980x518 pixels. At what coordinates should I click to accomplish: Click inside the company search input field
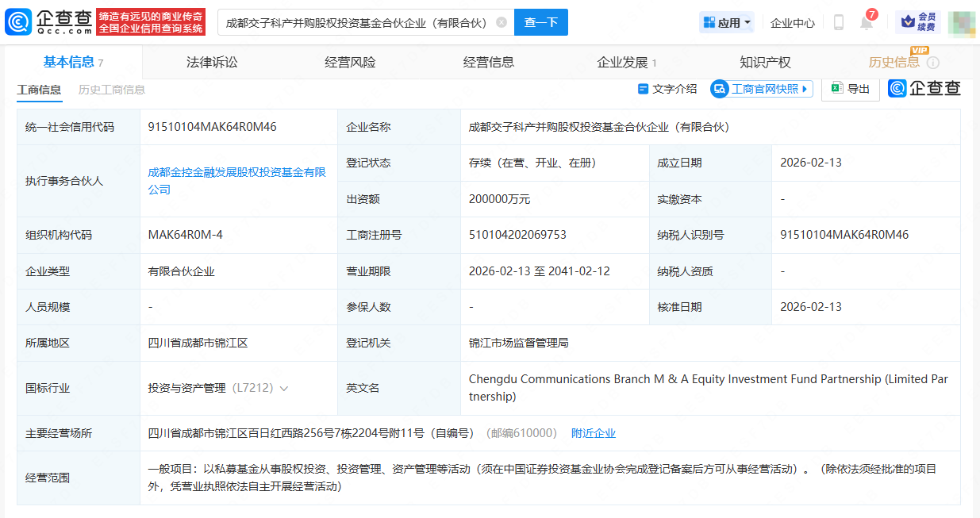357,23
